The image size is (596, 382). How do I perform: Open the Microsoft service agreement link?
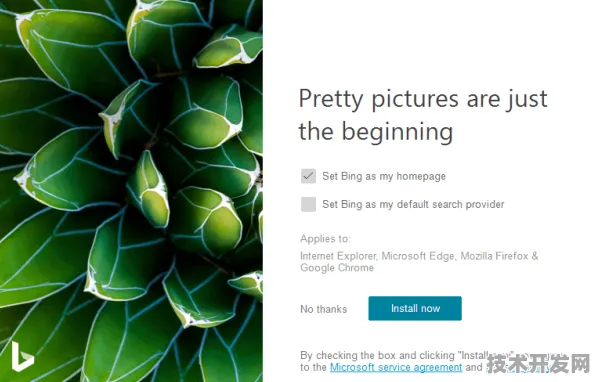(x=396, y=368)
